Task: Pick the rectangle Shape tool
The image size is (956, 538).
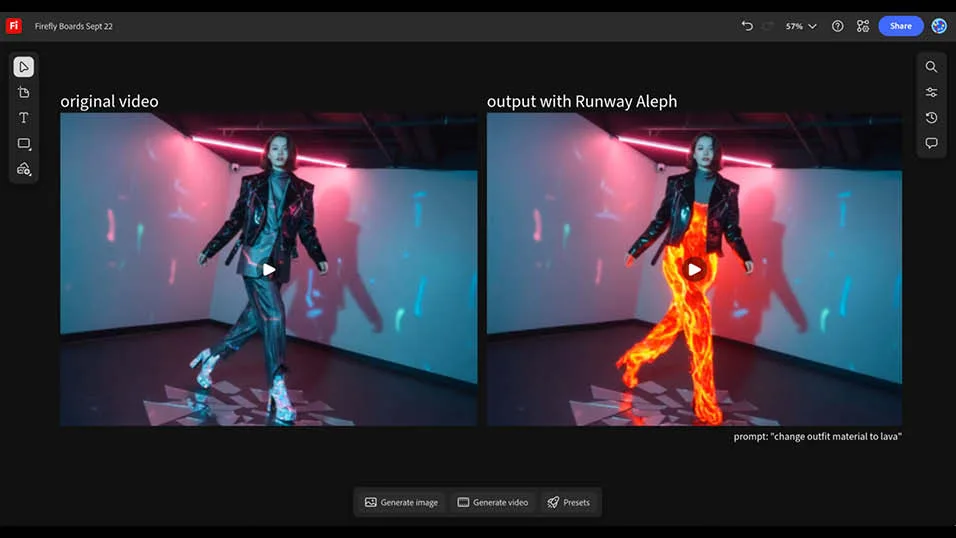Action: point(24,144)
